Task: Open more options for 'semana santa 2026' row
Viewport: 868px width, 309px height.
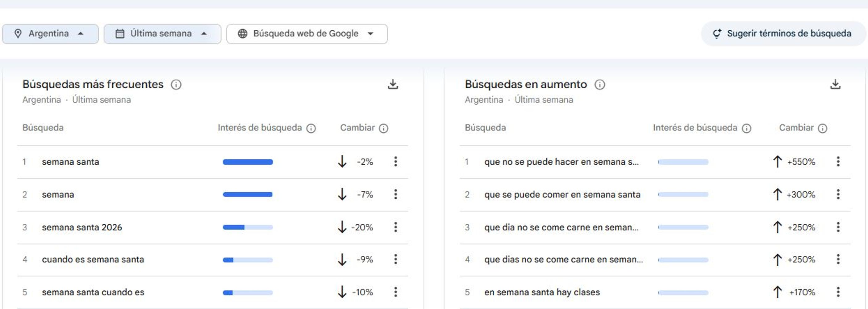Action: click(x=396, y=227)
